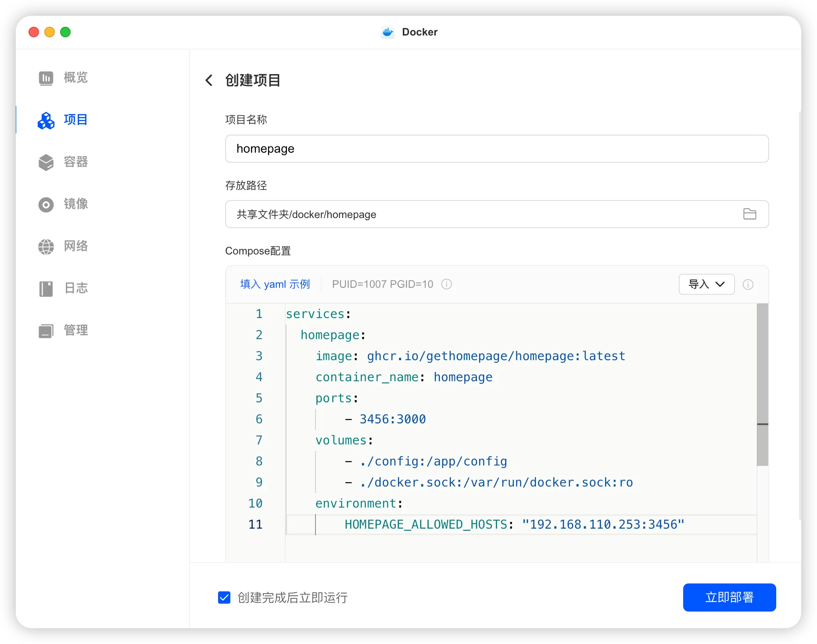Click the 容器 container box icon
Screen dimensions: 817x644
46,162
